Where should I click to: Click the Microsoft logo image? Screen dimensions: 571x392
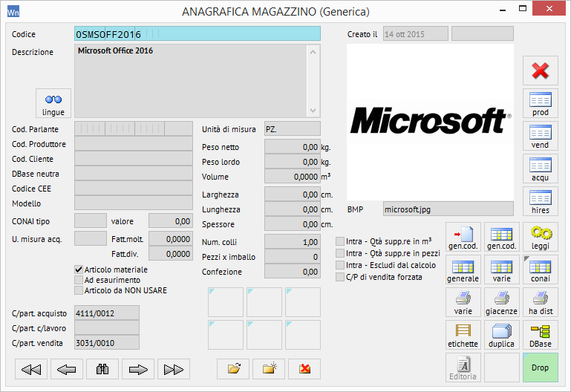[430, 120]
